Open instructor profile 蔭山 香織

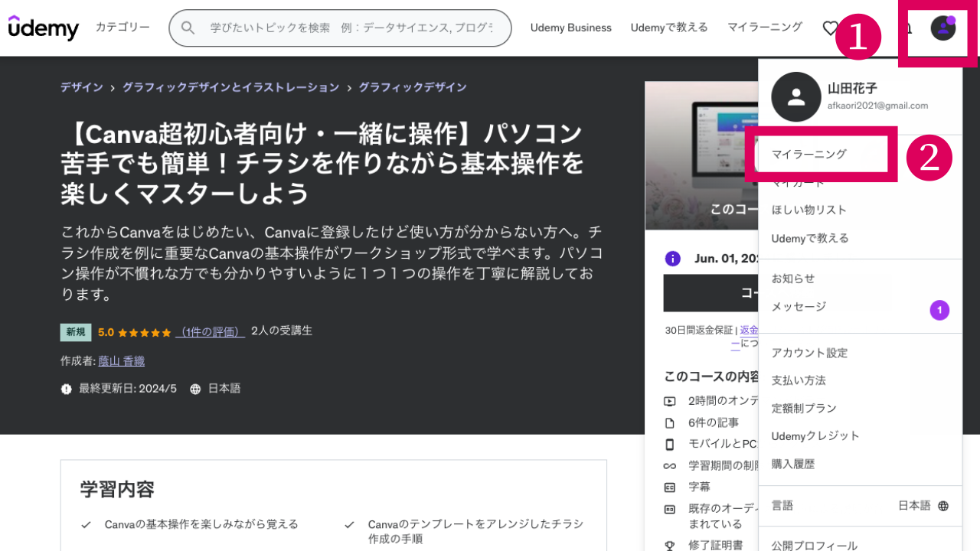tap(122, 360)
